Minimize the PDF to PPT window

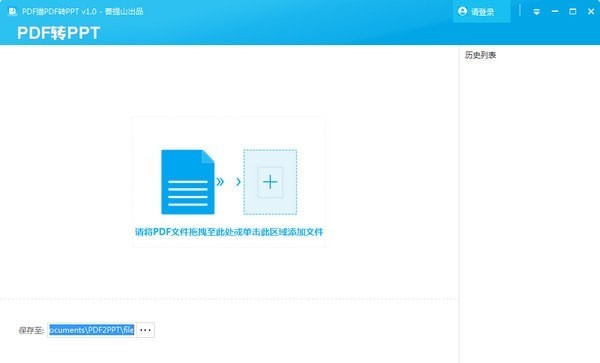(x=555, y=11)
